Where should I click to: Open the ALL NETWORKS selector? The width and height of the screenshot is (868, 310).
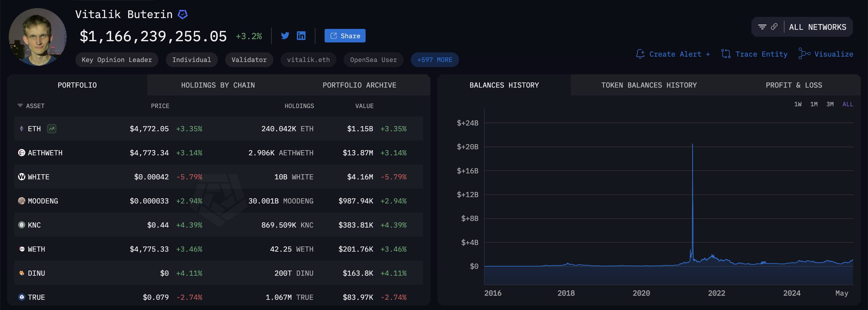(x=817, y=27)
